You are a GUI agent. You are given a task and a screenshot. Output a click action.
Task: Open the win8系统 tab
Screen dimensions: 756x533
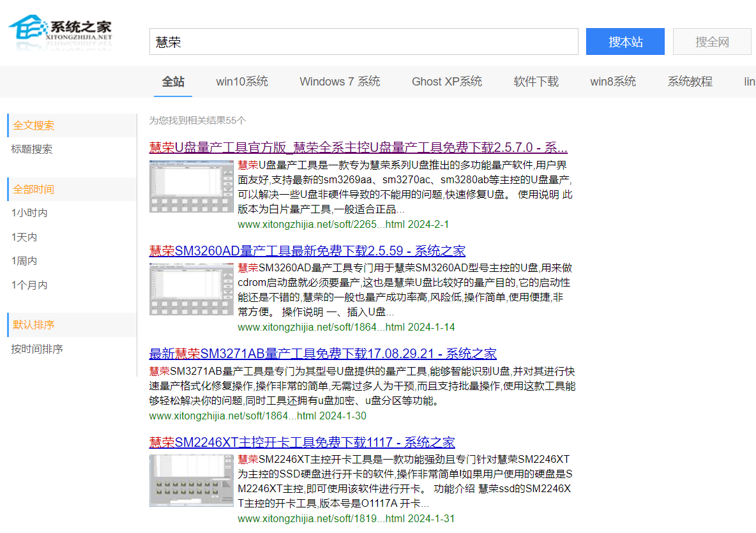(613, 82)
